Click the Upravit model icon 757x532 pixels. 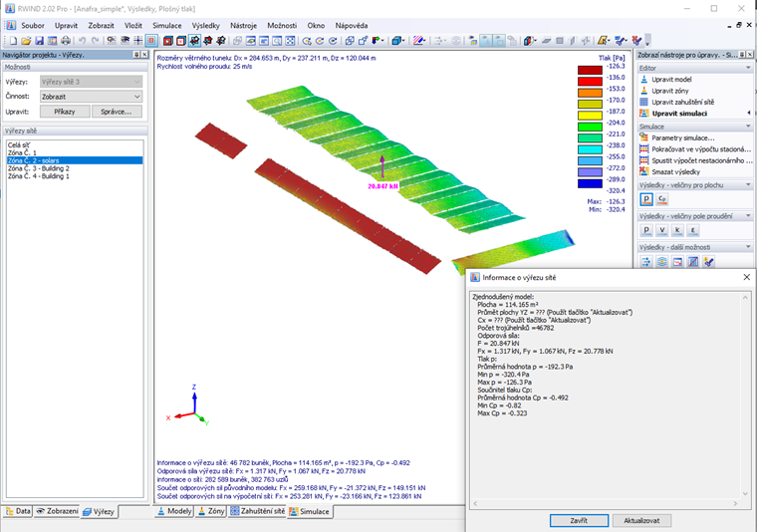[644, 79]
